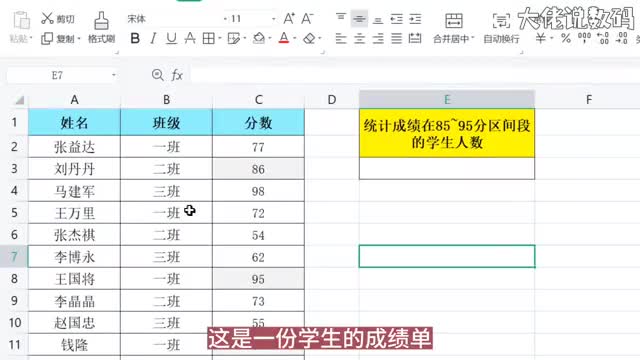
Task: Open the name box E7 dropdown arrow
Action: click(x=113, y=75)
